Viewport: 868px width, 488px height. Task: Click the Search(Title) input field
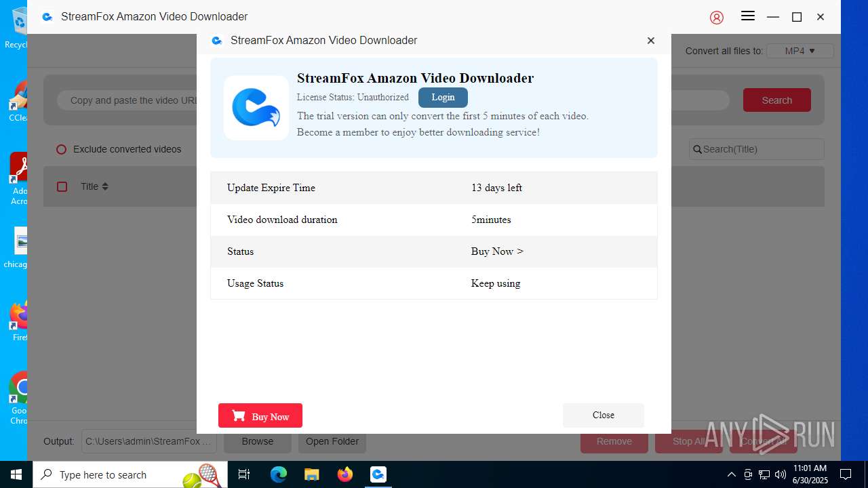[757, 149]
